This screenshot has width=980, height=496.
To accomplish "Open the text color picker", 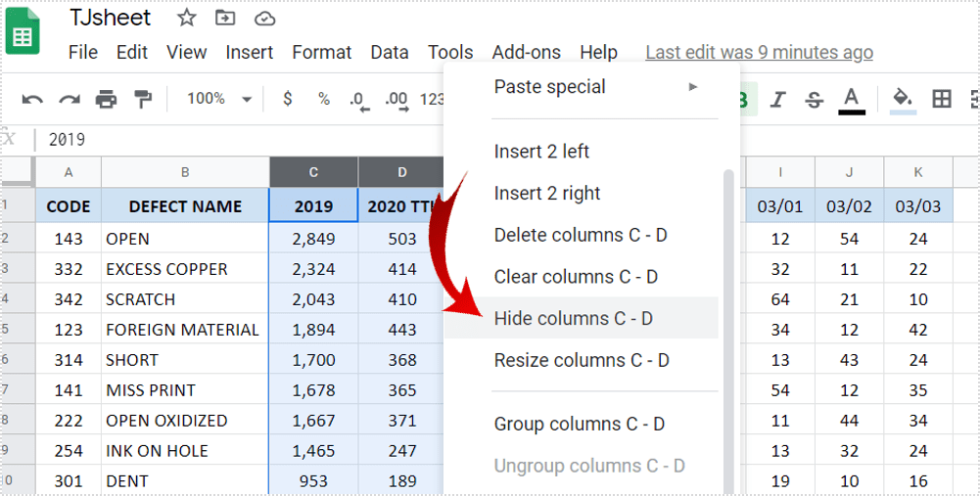I will tap(852, 99).
